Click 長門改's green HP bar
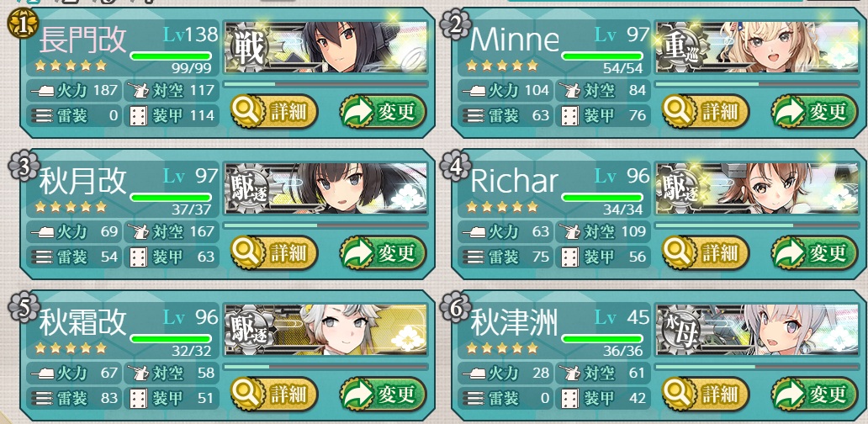 pos(171,56)
